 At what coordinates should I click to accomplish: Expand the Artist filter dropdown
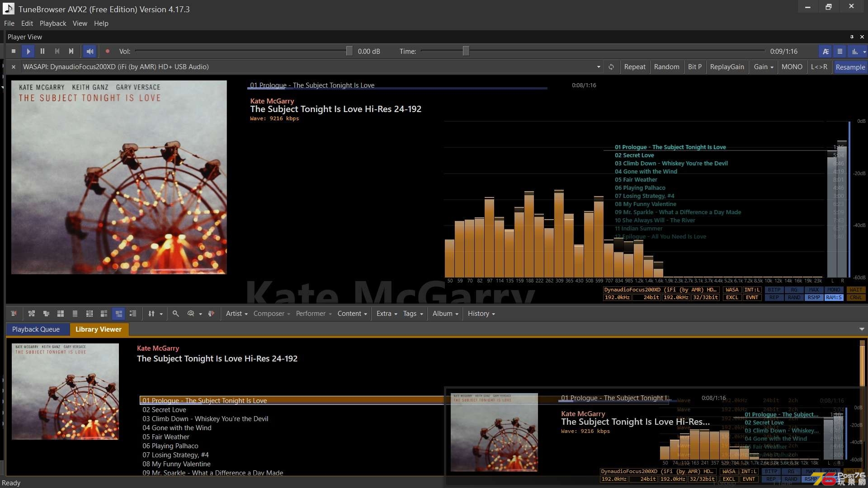point(236,314)
